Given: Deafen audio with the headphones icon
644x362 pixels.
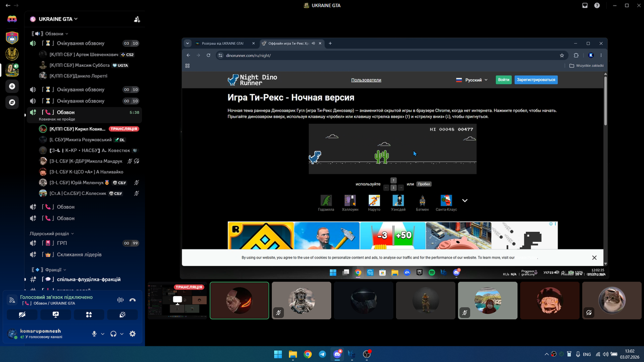Looking at the screenshot, I should (x=113, y=334).
